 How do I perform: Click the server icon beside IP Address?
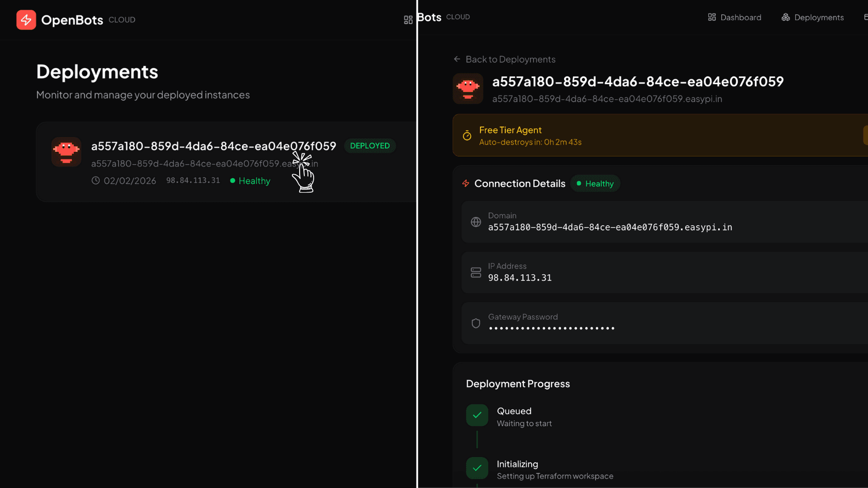(476, 272)
